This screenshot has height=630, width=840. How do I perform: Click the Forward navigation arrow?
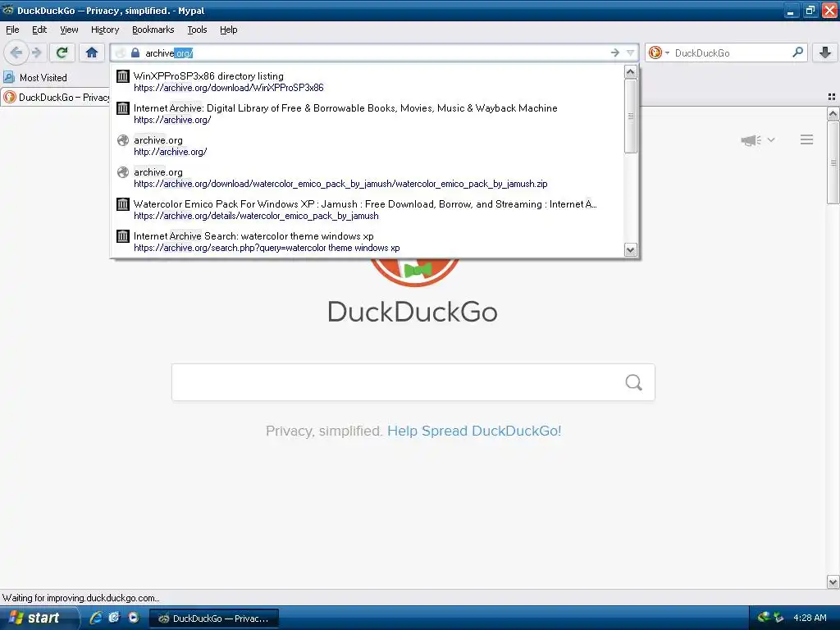[x=36, y=52]
